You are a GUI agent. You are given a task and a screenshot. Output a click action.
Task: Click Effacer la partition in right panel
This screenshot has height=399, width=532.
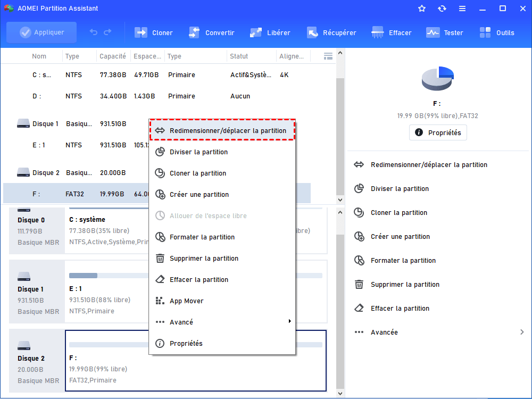tap(392, 309)
